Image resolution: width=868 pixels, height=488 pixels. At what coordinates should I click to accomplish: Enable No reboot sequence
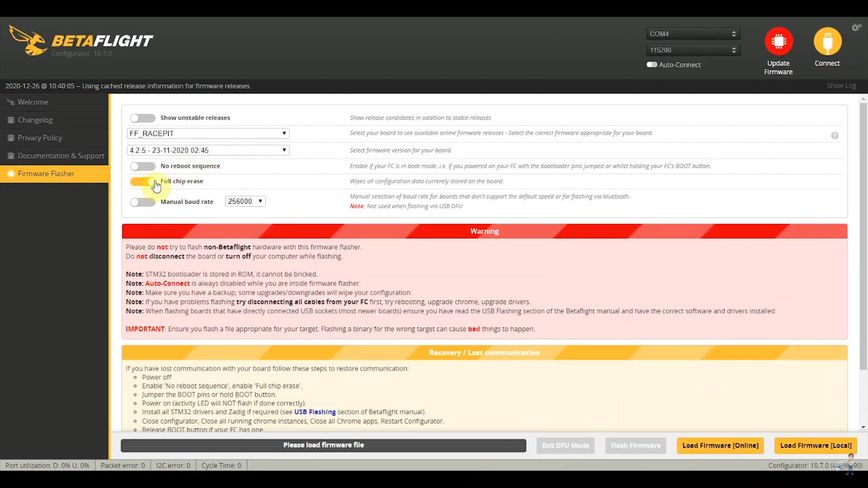pyautogui.click(x=143, y=166)
